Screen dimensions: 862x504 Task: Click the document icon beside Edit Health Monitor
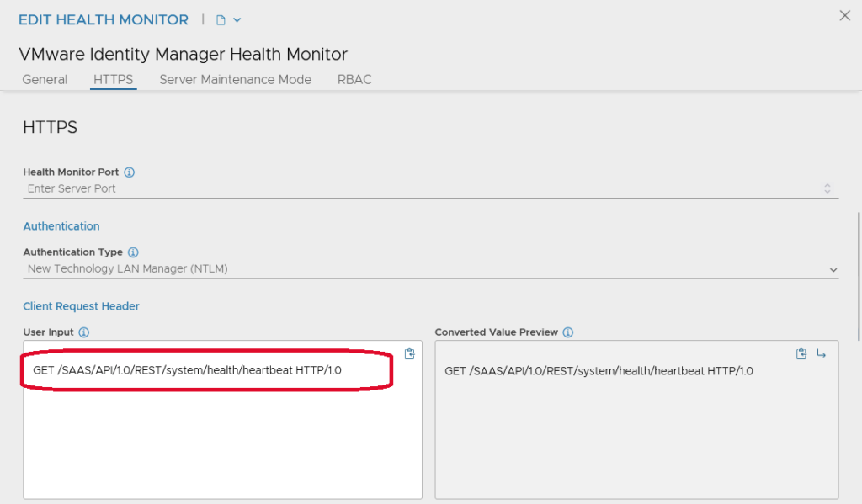[x=221, y=19]
